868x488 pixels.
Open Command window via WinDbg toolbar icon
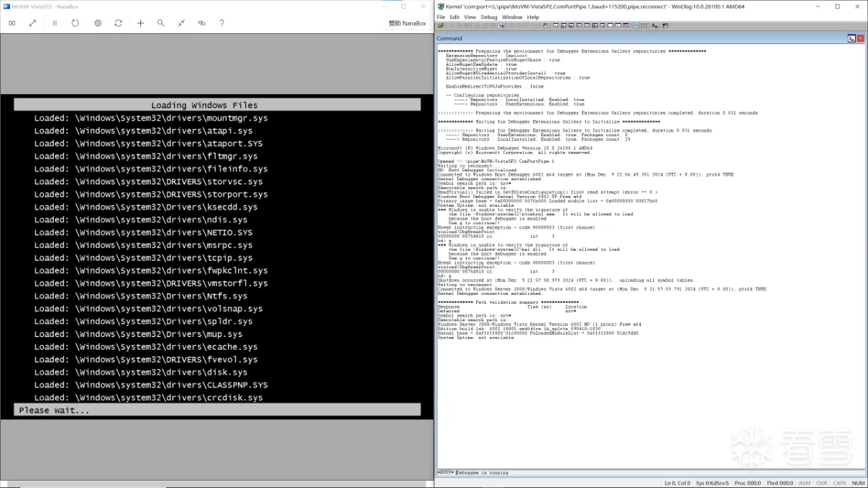(556, 25)
